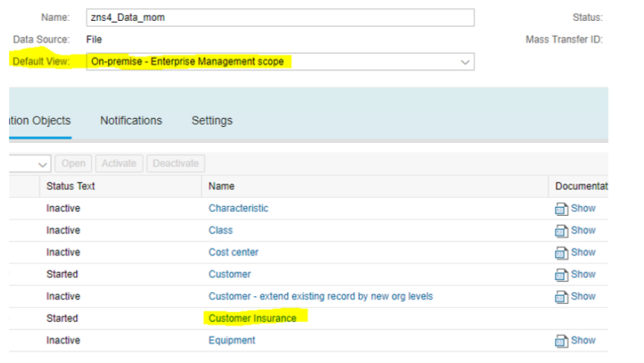Click into the Name input field

[280, 18]
